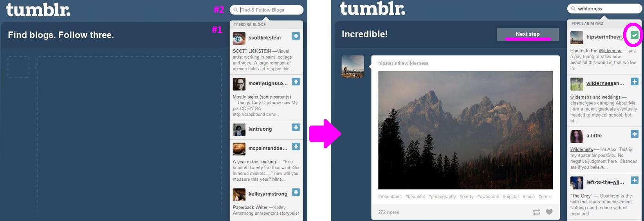Toggle follow for a-little blog
The height and width of the screenshot is (221, 644).
tap(635, 134)
